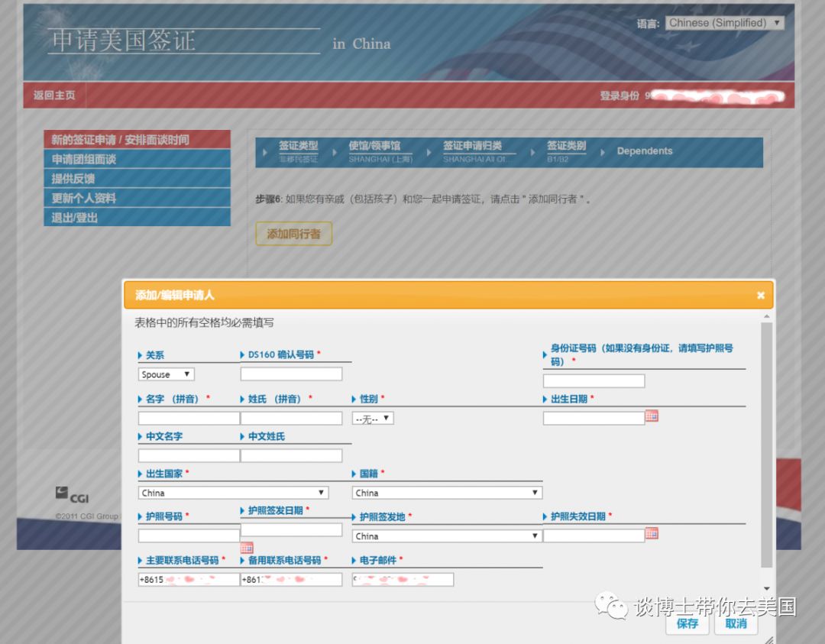The image size is (825, 644).
Task: Open the 语言 Chinese (Simplified) language selector
Action: [724, 23]
